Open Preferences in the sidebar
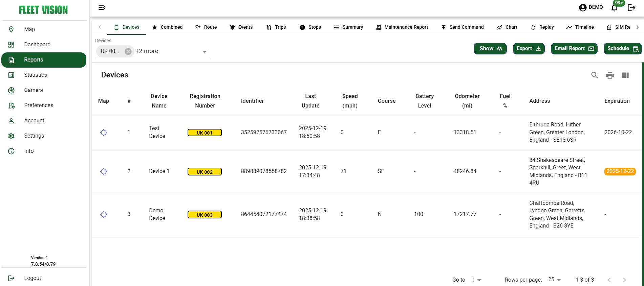Image resolution: width=644 pixels, height=286 pixels. click(x=44, y=105)
